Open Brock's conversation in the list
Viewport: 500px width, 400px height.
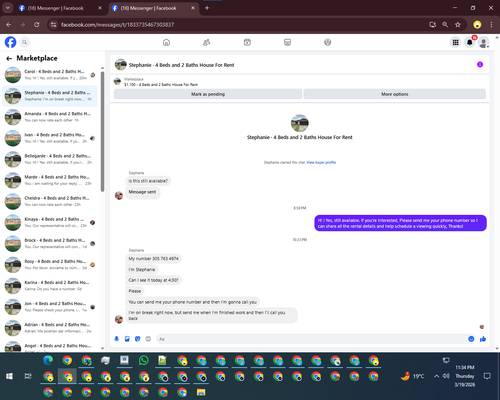[x=50, y=243]
